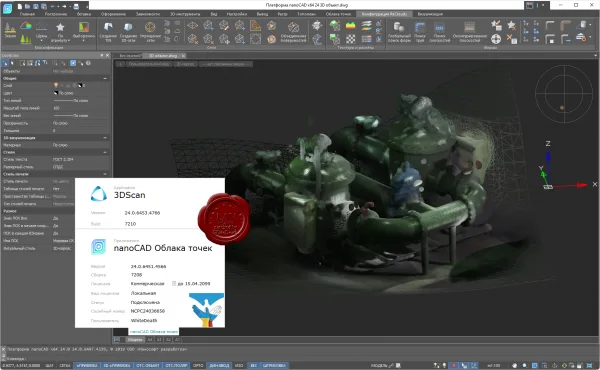Viewport: 600px width, 370px height.
Task: Click the Слой layer color field in properties
Action: coord(81,85)
